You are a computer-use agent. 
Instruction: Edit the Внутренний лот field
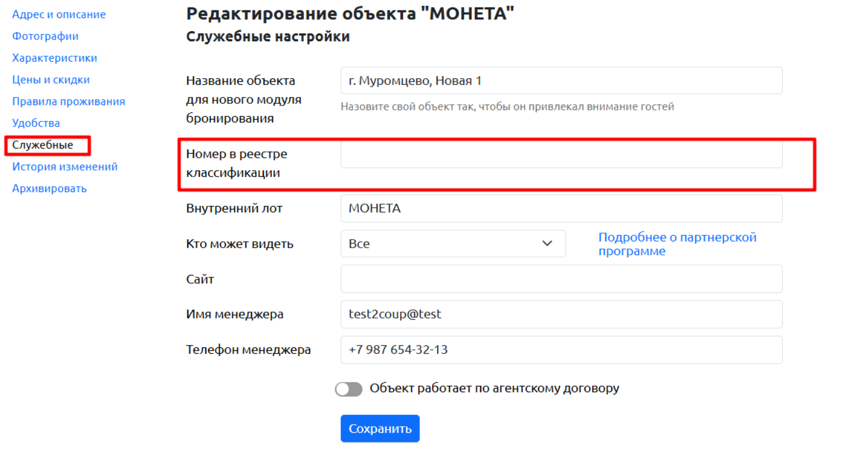click(561, 208)
